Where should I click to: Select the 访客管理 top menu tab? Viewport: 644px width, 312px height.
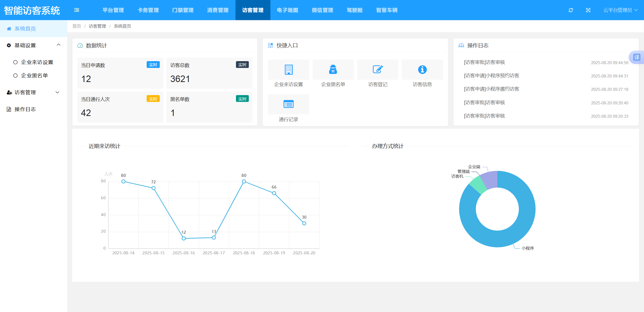(x=253, y=10)
